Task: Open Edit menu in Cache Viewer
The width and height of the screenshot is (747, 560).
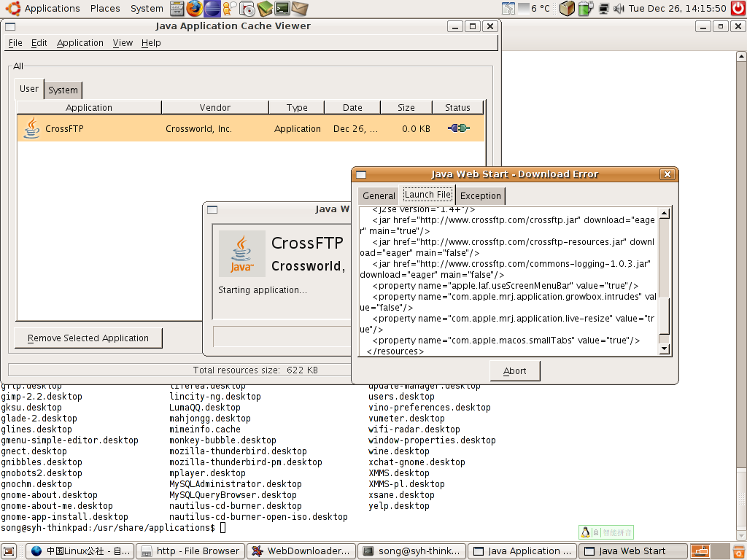Action: (39, 43)
